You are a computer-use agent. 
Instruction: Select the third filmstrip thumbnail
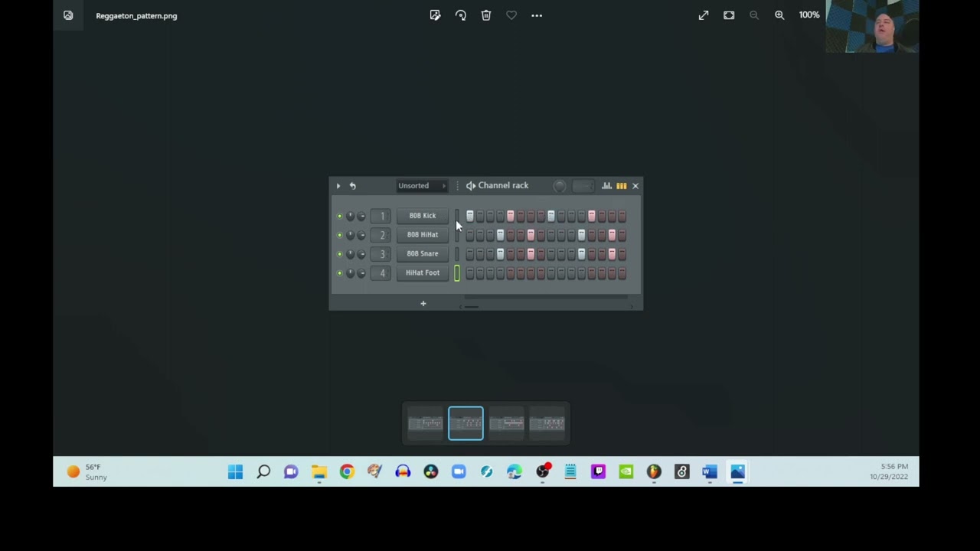tap(506, 423)
